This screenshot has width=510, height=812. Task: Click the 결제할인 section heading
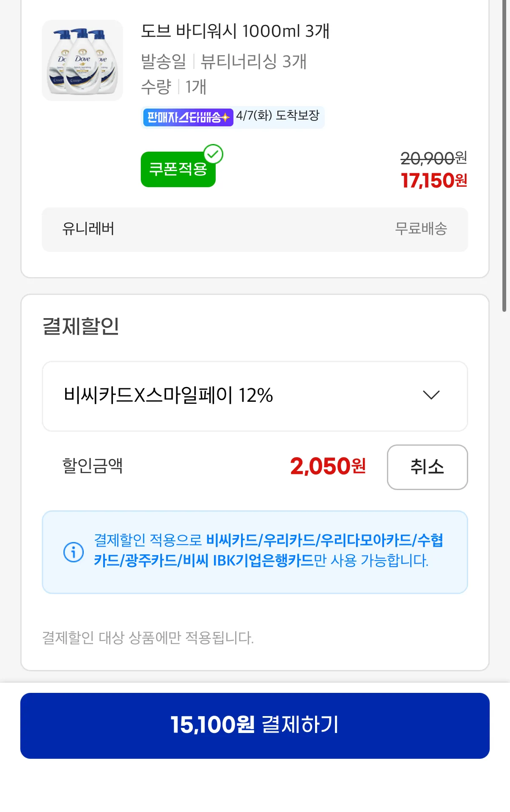click(x=81, y=326)
